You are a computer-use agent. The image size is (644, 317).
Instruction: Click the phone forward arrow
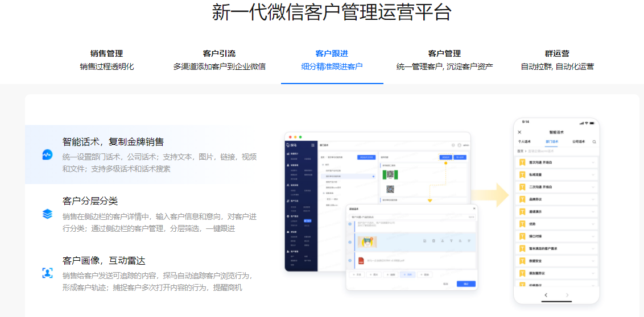point(567,295)
